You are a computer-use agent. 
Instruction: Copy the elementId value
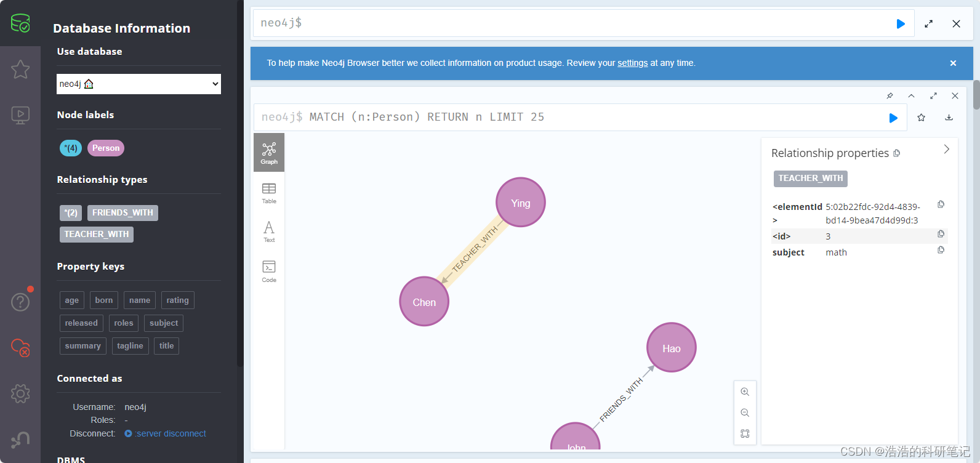pyautogui.click(x=941, y=204)
